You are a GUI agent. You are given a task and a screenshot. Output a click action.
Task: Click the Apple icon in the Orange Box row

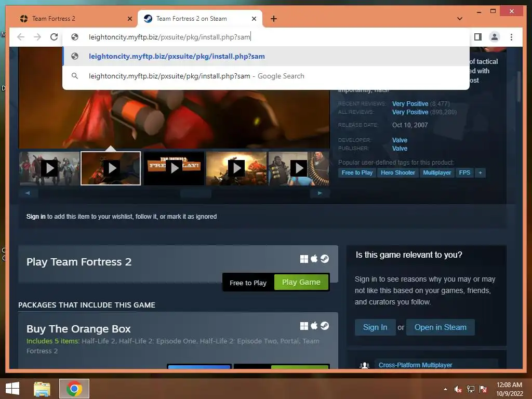point(314,326)
